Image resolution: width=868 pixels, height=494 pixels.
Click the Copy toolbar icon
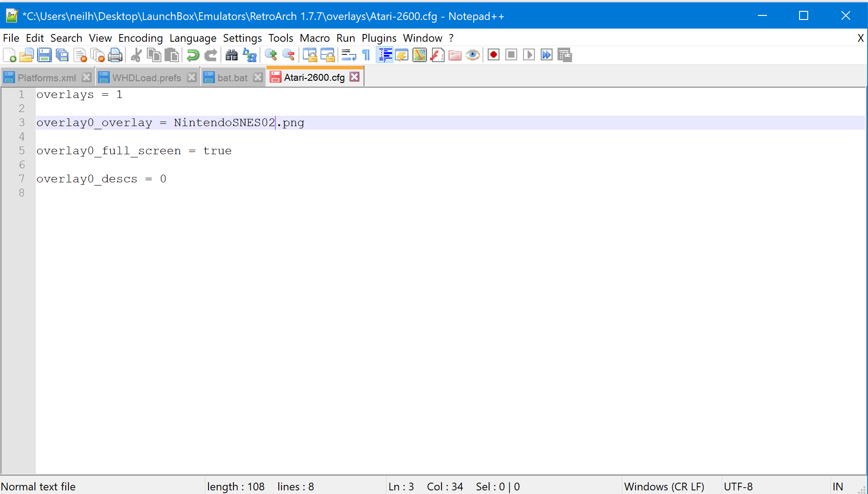pos(154,55)
